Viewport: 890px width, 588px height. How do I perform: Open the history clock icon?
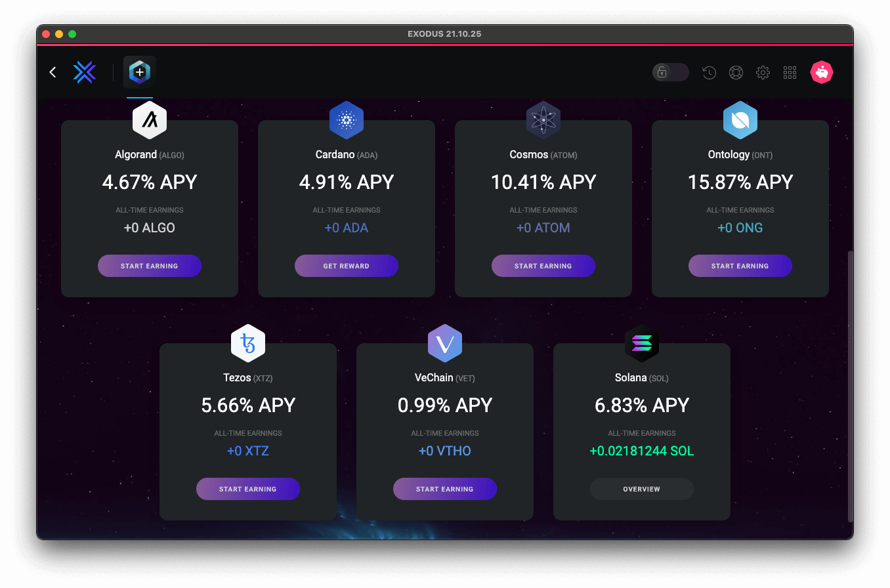point(709,73)
